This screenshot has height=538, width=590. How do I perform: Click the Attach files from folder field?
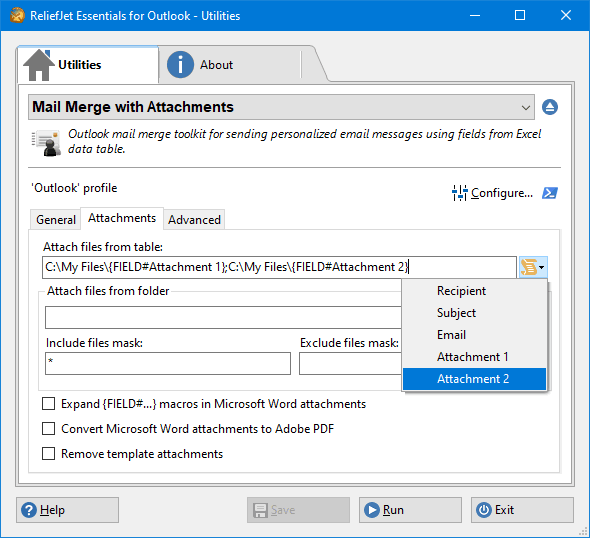[x=223, y=318]
